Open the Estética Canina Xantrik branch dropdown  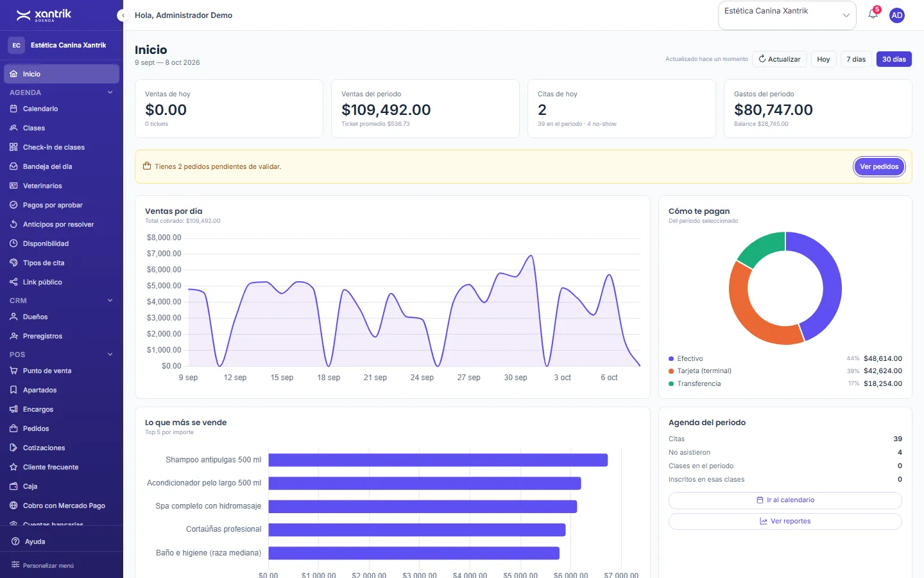coord(787,15)
